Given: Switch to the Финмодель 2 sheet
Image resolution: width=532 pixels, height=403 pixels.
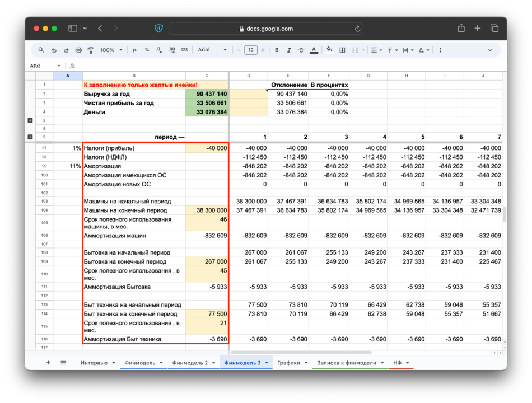Looking at the screenshot, I should (190, 363).
